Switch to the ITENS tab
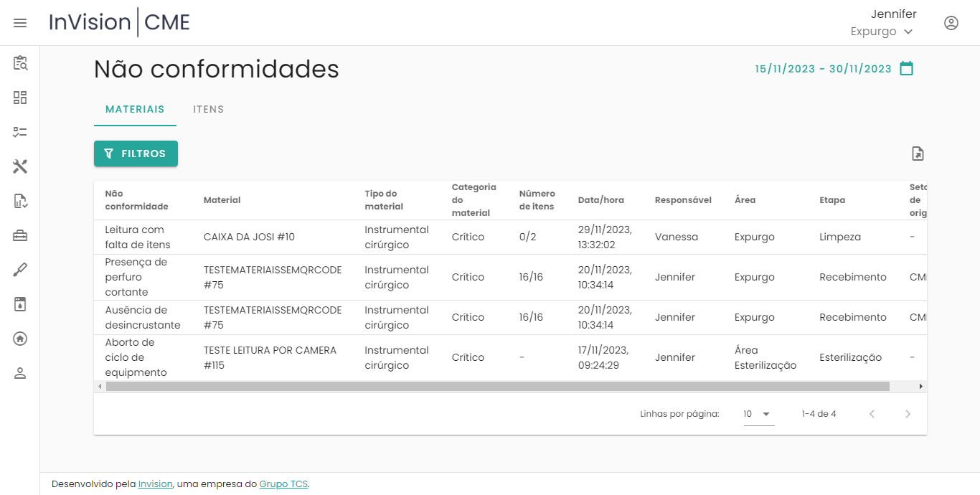This screenshot has height=495, width=980. (208, 110)
